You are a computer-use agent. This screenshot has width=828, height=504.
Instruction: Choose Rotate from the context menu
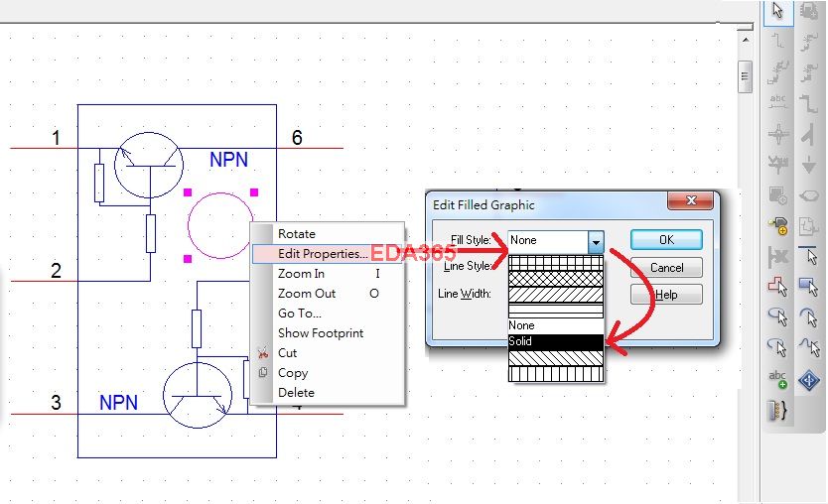[328, 234]
